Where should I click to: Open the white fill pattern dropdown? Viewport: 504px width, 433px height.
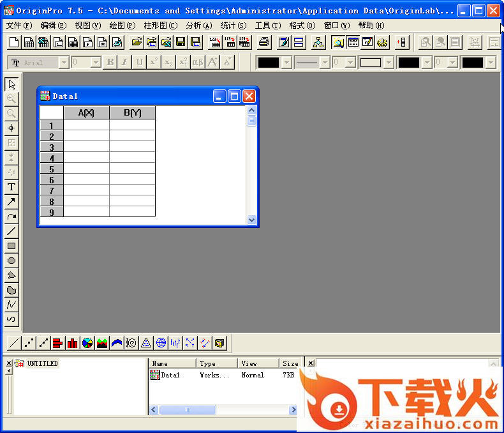click(x=389, y=63)
